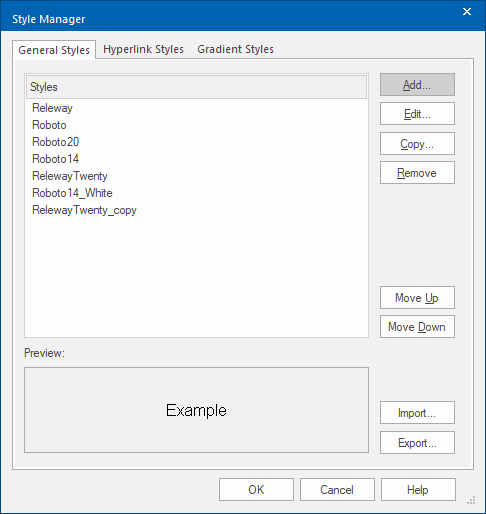Cancel the Style Manager dialog
The width and height of the screenshot is (486, 514).
click(337, 490)
